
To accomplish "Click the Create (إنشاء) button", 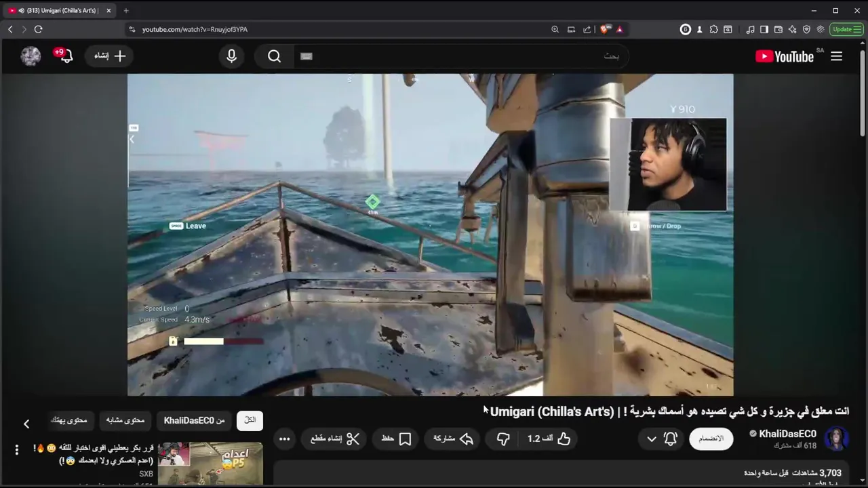I will click(x=109, y=56).
